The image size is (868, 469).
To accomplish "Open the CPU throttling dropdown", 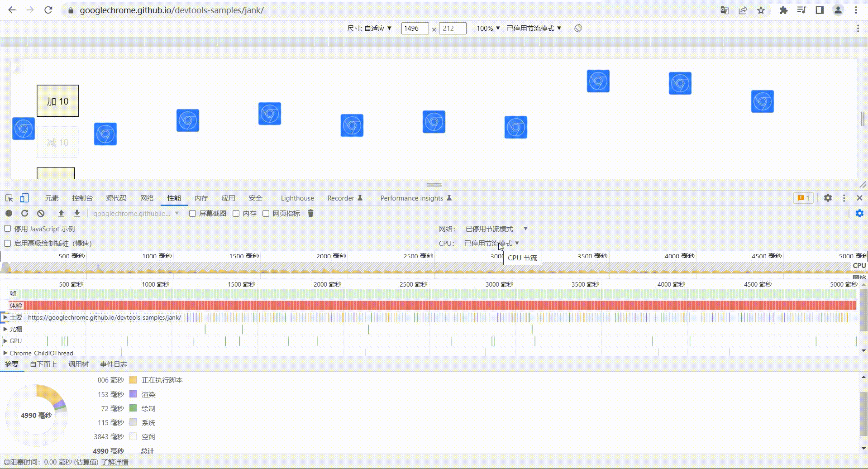I will tap(492, 243).
